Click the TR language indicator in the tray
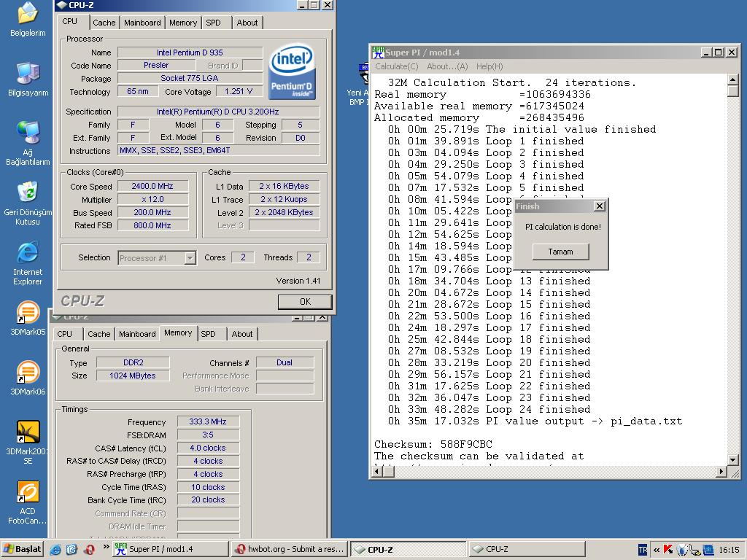The height and width of the screenshot is (560, 747). (x=643, y=550)
